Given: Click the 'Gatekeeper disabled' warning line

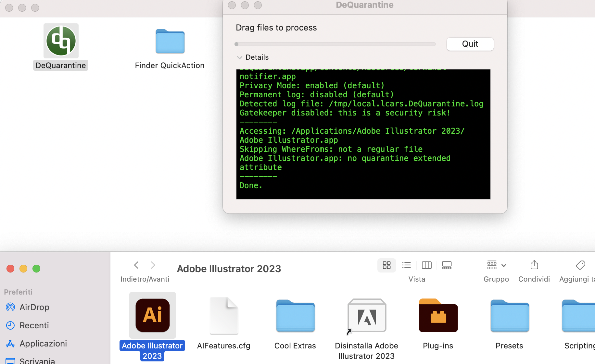Looking at the screenshot, I should (345, 113).
